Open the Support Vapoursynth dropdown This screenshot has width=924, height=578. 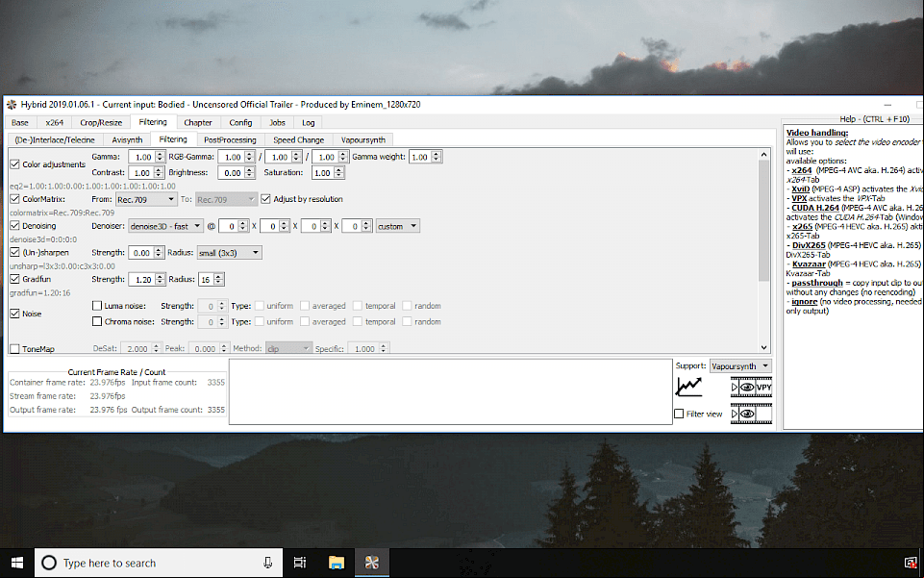click(740, 366)
